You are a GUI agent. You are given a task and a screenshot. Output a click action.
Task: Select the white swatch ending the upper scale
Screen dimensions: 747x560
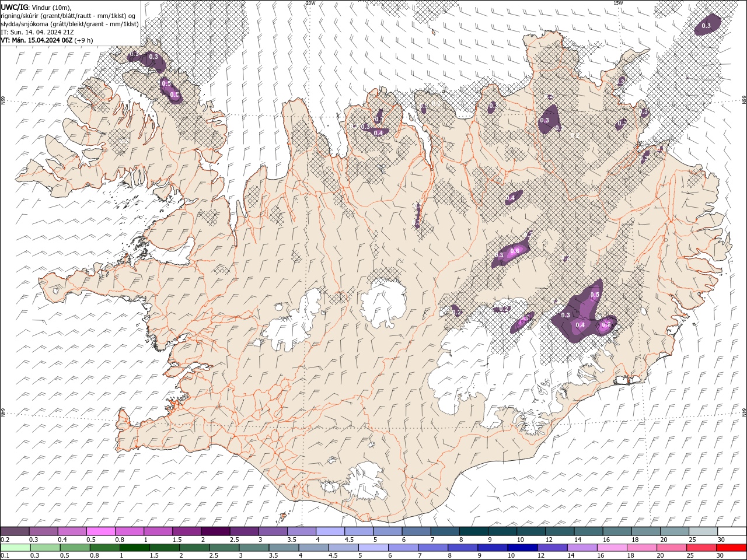(732, 531)
